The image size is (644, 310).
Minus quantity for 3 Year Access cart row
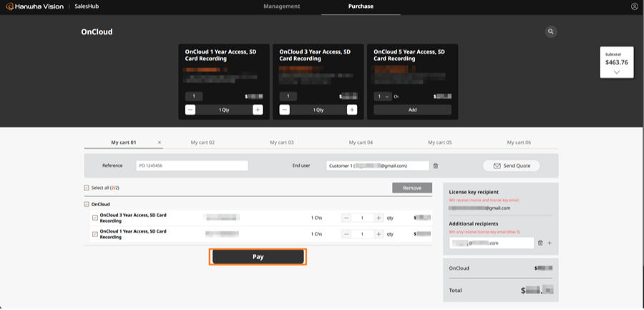coord(346,218)
